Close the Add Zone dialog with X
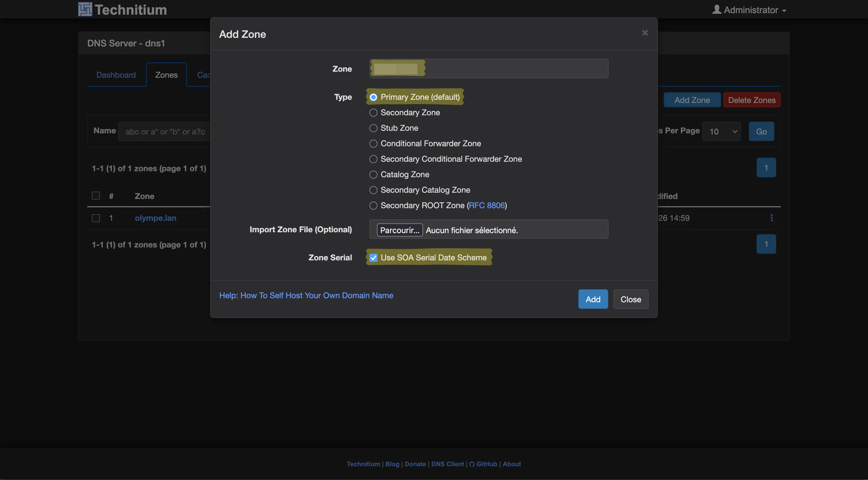This screenshot has width=868, height=480. pyautogui.click(x=645, y=33)
